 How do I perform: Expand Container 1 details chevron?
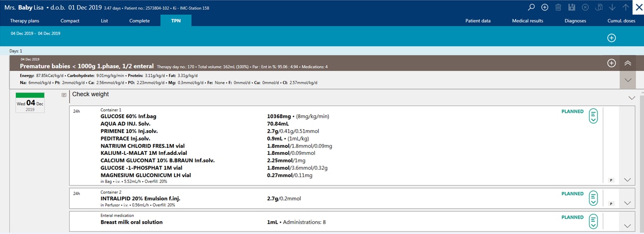pyautogui.click(x=628, y=180)
